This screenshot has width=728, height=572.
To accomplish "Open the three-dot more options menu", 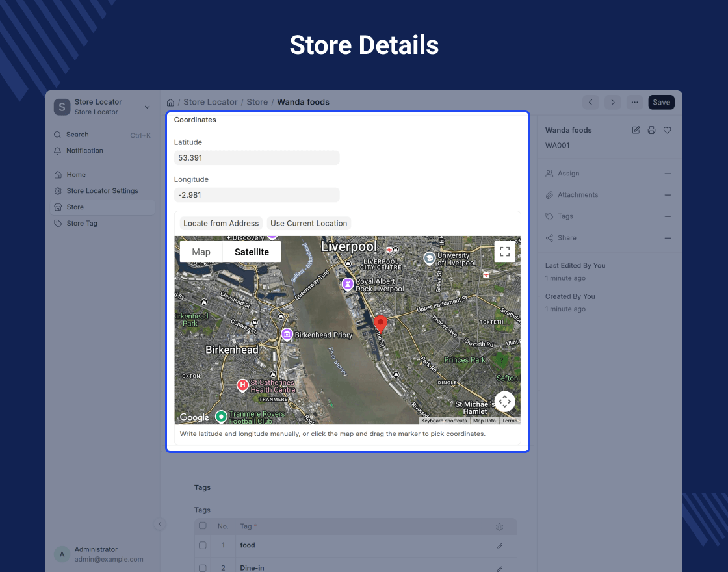I will (x=634, y=102).
